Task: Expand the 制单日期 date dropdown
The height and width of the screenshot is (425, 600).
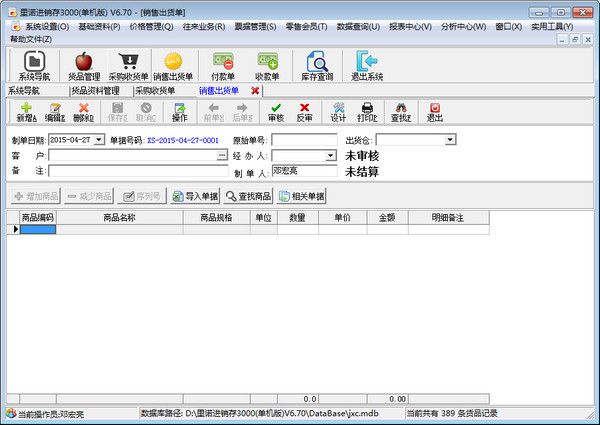Action: coord(98,140)
